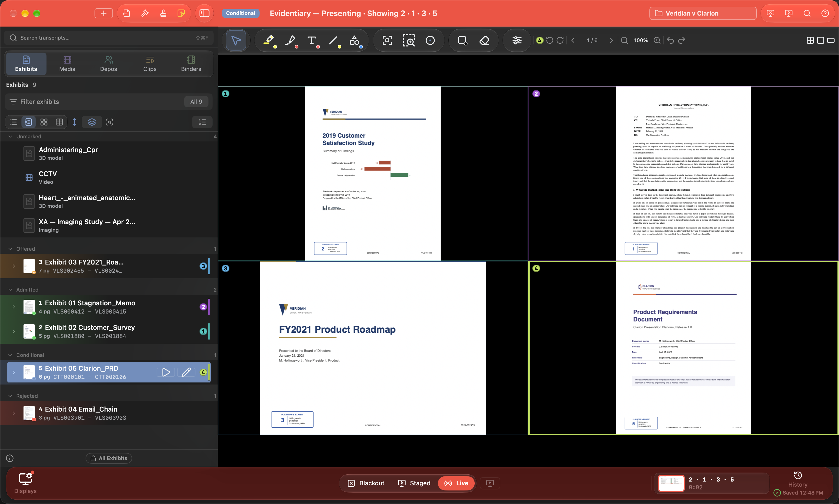Collapse the Rejected group
This screenshot has width=839, height=504.
(10, 396)
